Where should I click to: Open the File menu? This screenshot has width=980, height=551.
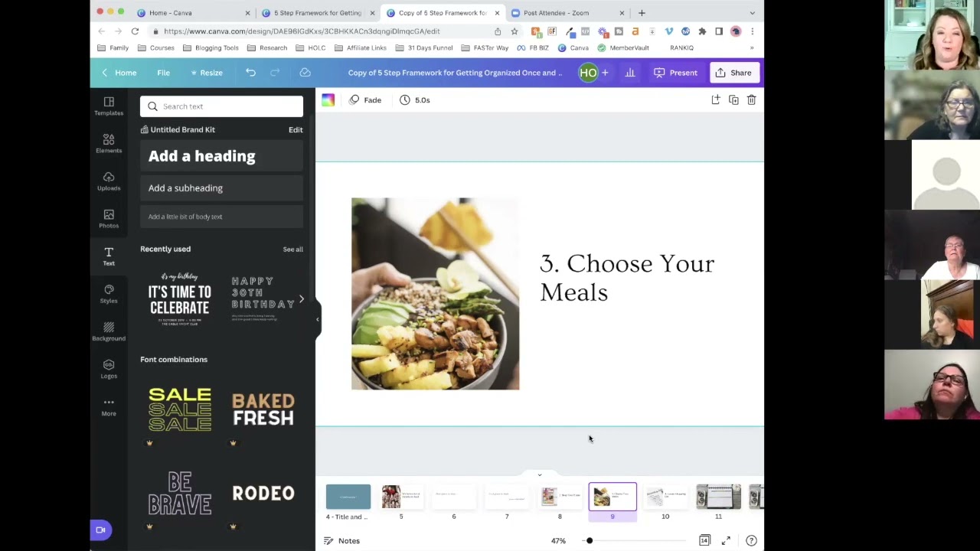point(163,73)
